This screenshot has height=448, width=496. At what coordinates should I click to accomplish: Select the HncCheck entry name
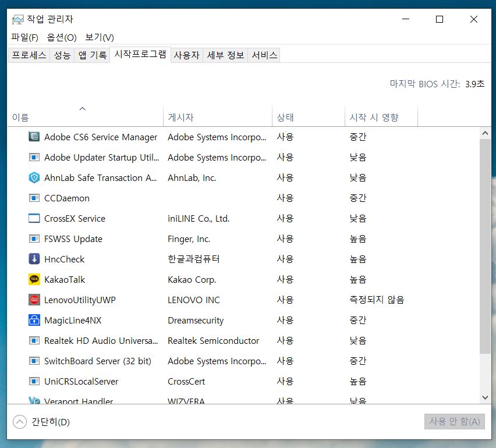64,259
